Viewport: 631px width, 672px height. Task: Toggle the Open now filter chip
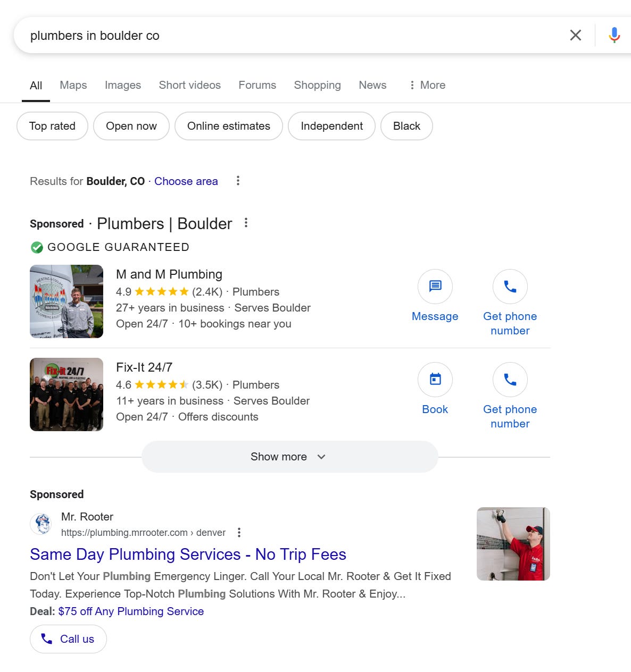(131, 126)
